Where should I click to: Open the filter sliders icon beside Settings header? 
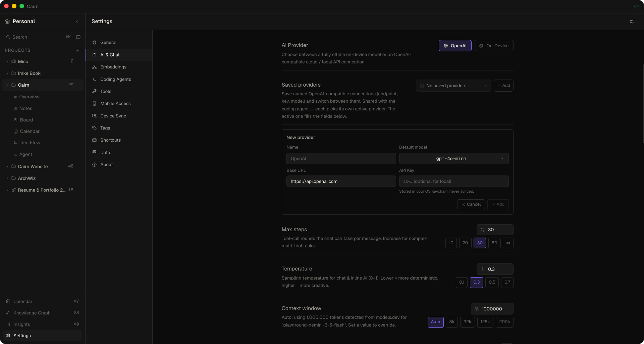(632, 21)
